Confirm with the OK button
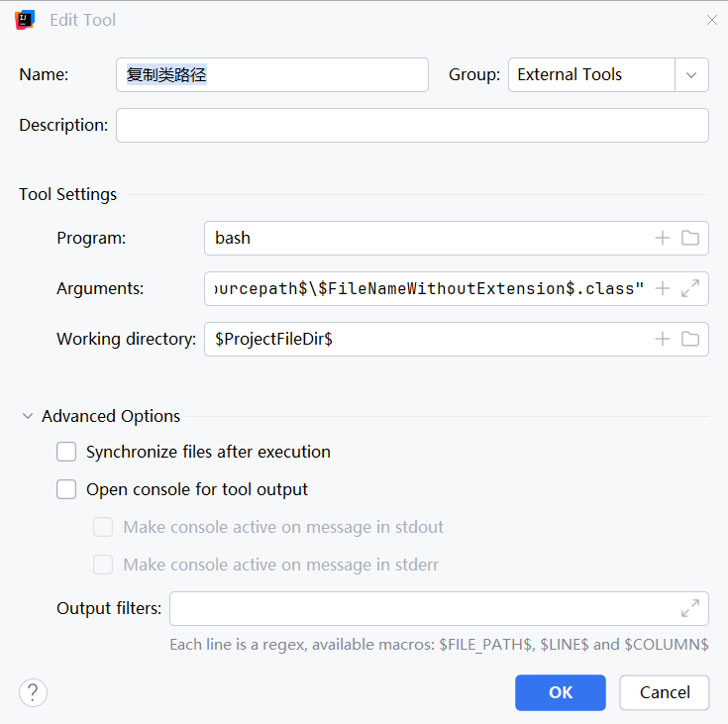 [560, 692]
